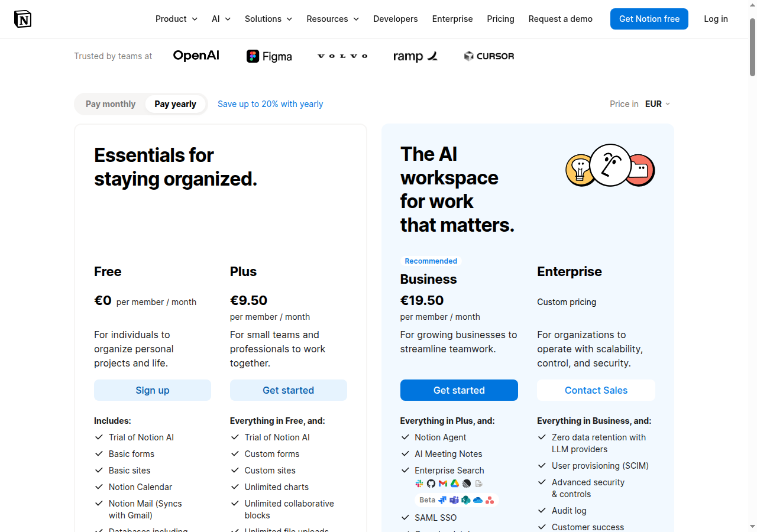The image size is (757, 532).
Task: Click the Custom pricing text
Action: click(x=567, y=302)
